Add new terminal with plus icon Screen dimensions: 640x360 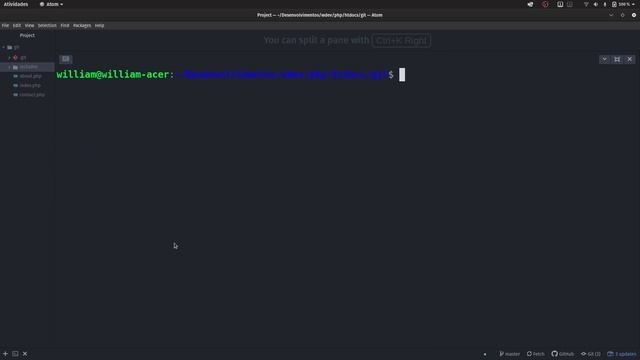(5, 354)
